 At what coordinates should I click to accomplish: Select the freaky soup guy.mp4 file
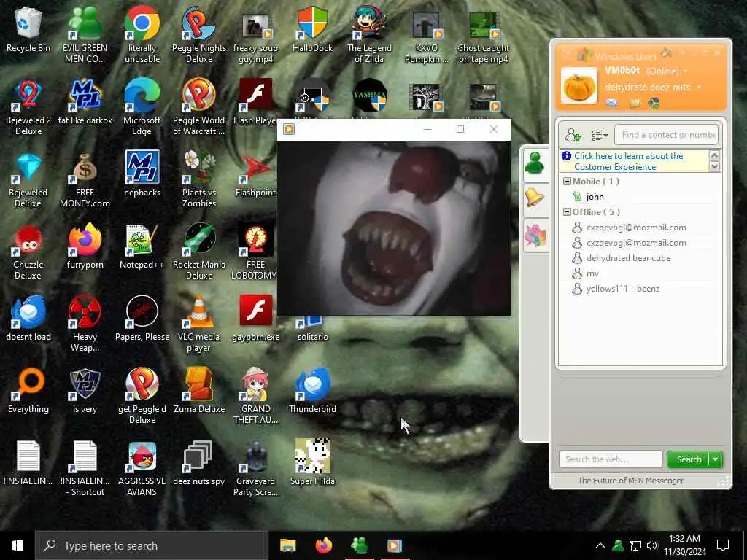pyautogui.click(x=255, y=37)
